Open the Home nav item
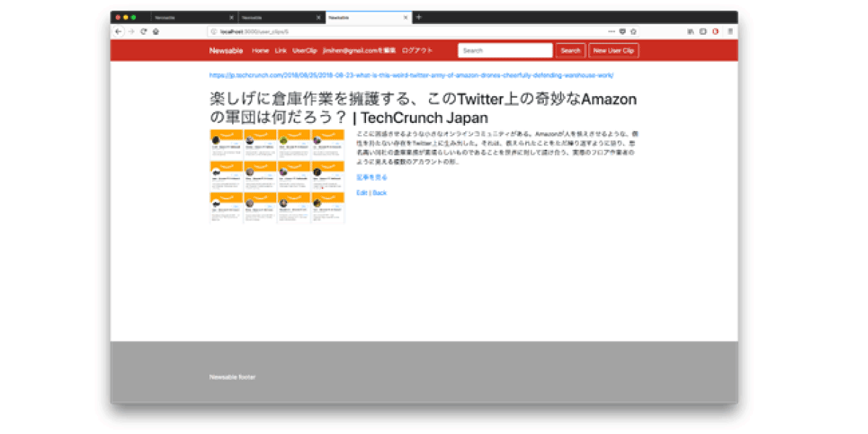This screenshot has height=434, width=868. click(x=260, y=51)
